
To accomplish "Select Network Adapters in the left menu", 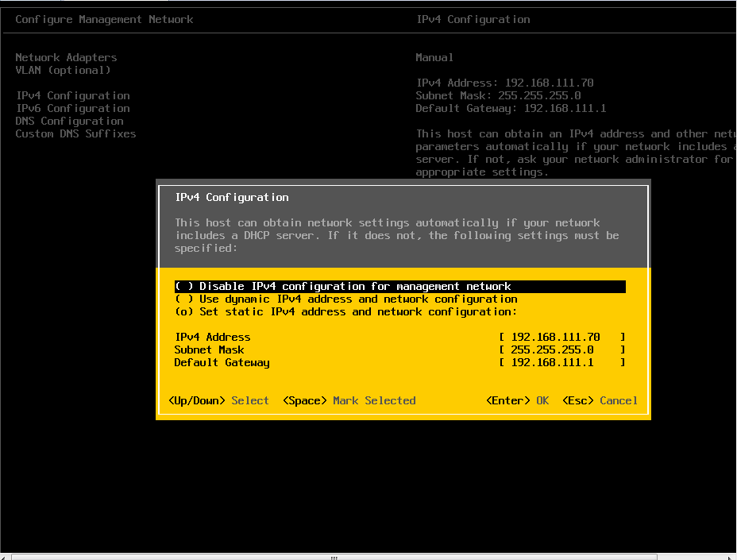I will tap(66, 57).
